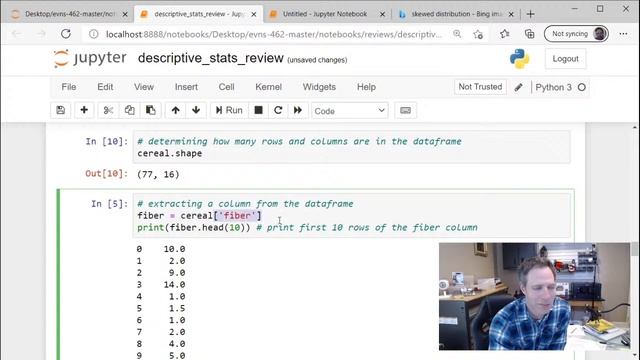Move selected cell up arrow

176,110
